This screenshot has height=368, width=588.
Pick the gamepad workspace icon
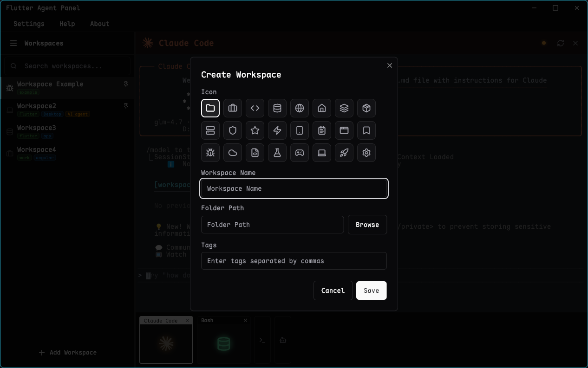[300, 153]
